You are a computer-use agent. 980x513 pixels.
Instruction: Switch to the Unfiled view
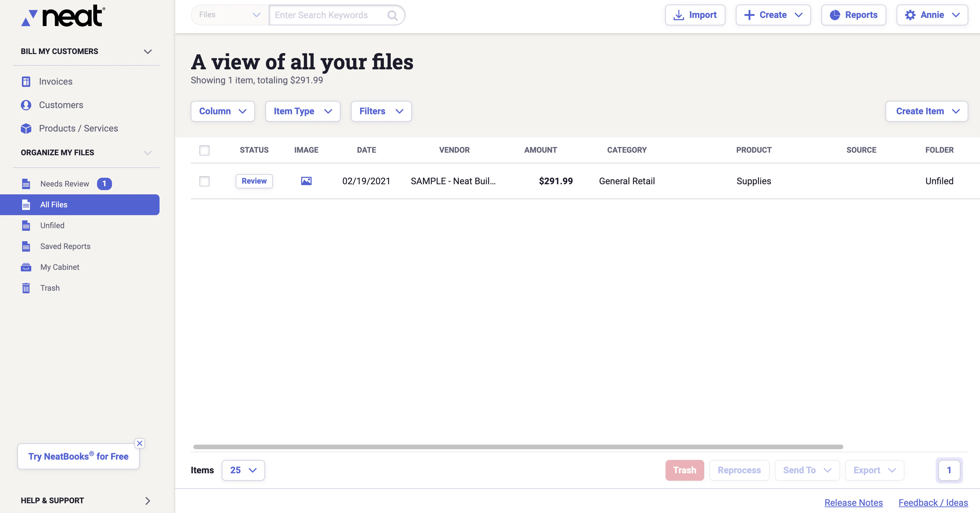pos(52,225)
